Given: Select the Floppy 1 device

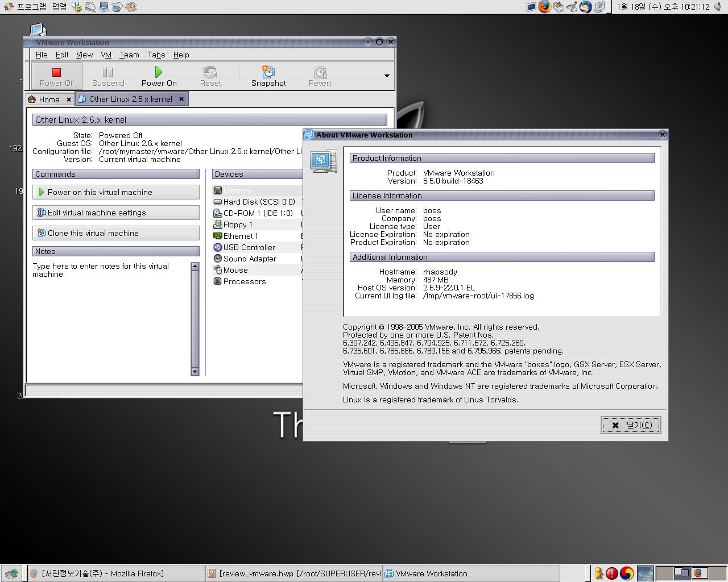Looking at the screenshot, I should tap(257, 225).
